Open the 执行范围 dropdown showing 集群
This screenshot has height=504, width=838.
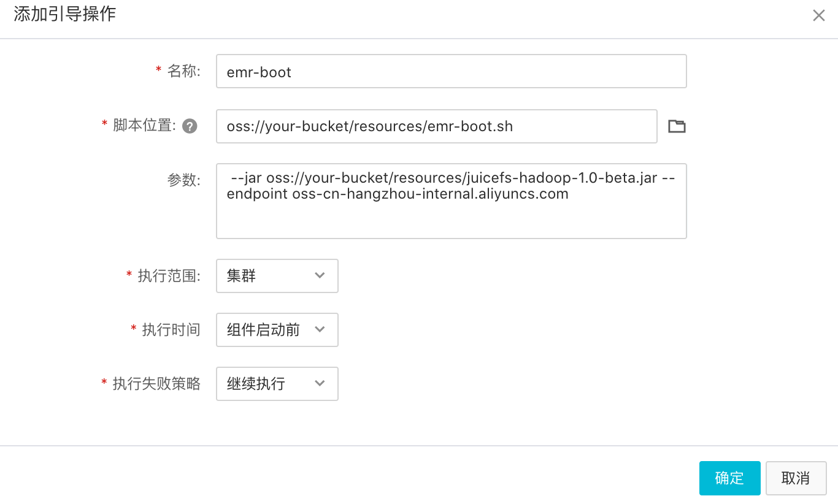coord(277,276)
